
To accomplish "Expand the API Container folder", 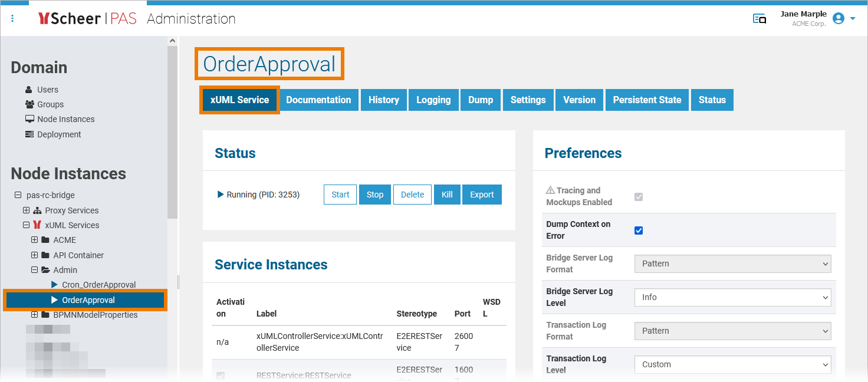I will pos(34,255).
